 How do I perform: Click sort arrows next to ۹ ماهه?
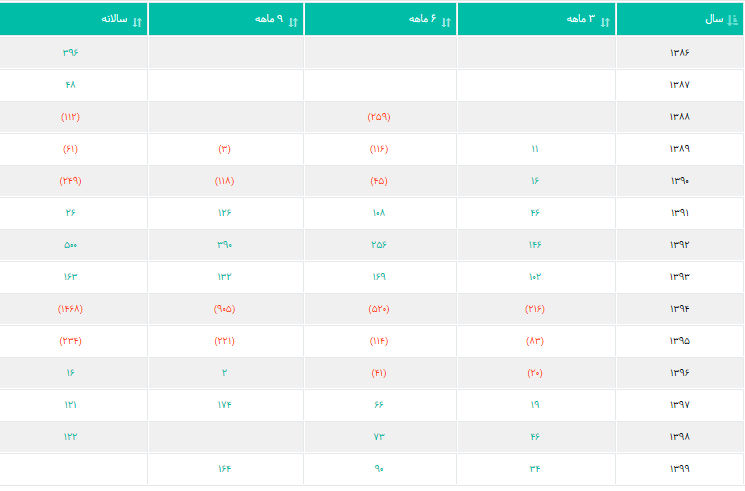point(293,21)
